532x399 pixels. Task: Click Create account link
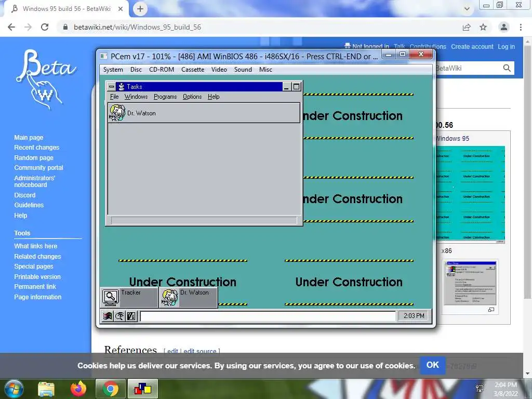[x=472, y=47]
